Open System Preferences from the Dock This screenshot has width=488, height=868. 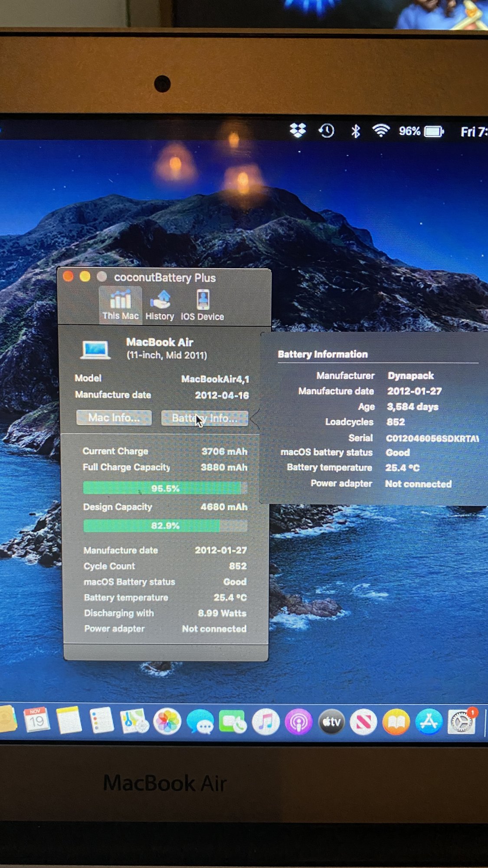coord(462,721)
